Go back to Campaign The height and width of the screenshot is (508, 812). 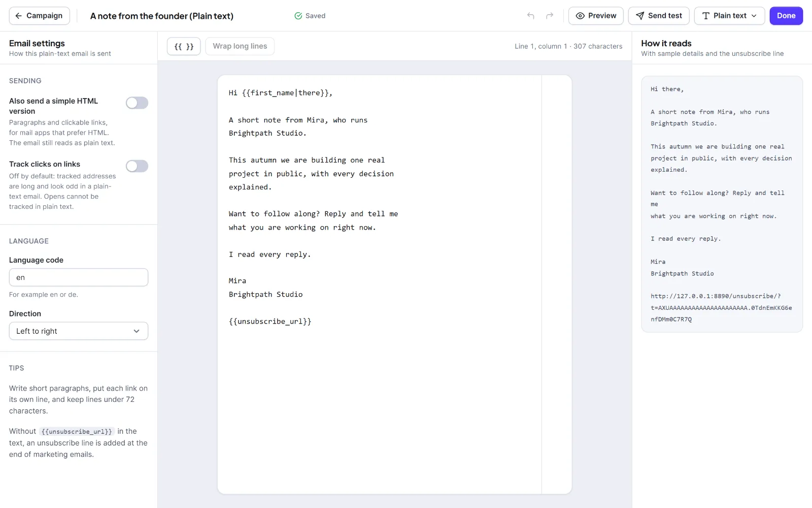click(x=39, y=16)
